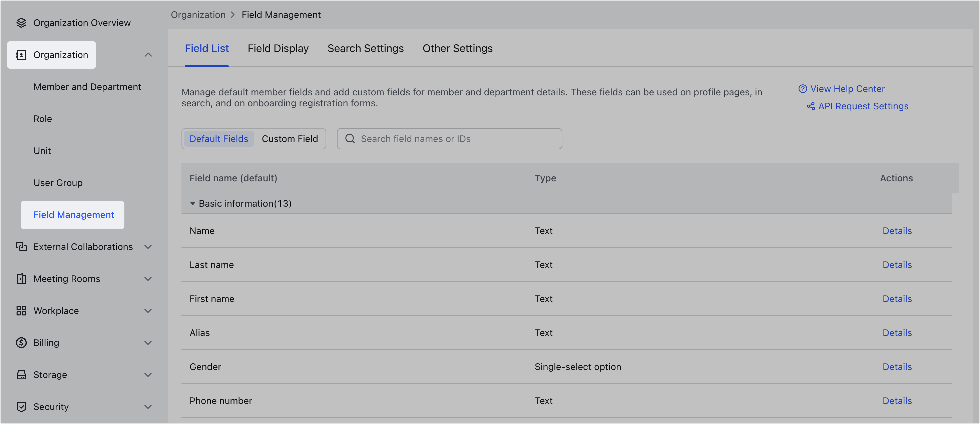The image size is (980, 424).
Task: Select Field Management in the sidebar
Action: (x=73, y=215)
